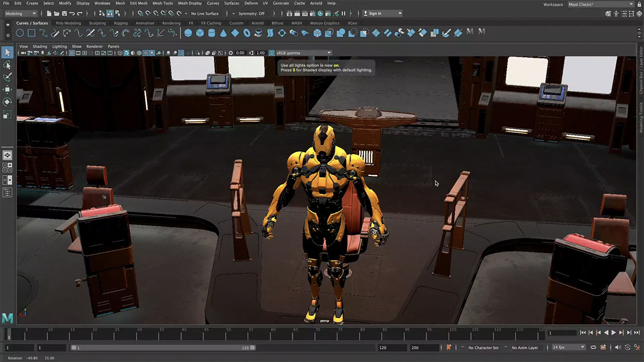The width and height of the screenshot is (644, 362).
Task: Click the polygon cube shelf icon
Action: [200, 33]
